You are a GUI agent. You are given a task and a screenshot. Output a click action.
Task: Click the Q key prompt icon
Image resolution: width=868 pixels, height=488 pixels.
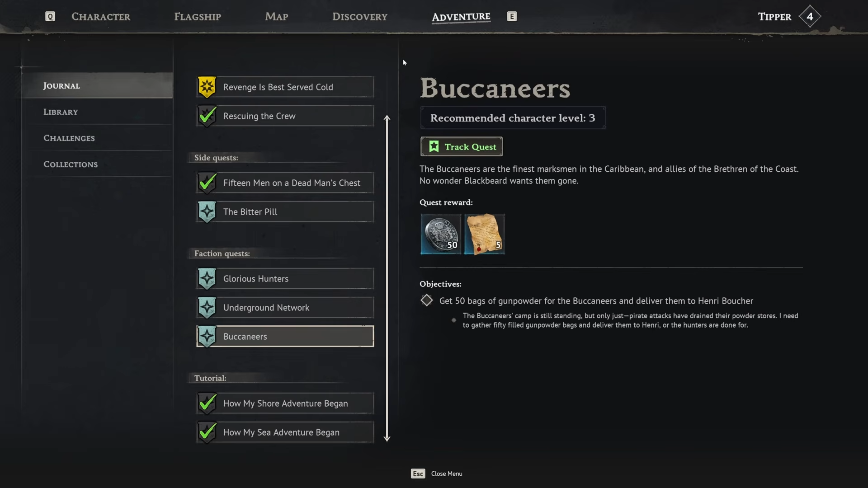pyautogui.click(x=50, y=17)
